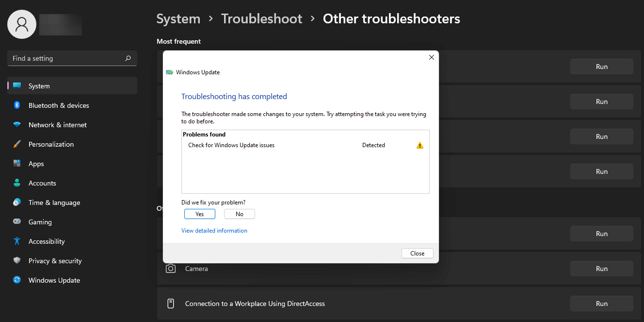Image resolution: width=644 pixels, height=322 pixels.
Task: Click the Most frequent section heading
Action: (179, 42)
